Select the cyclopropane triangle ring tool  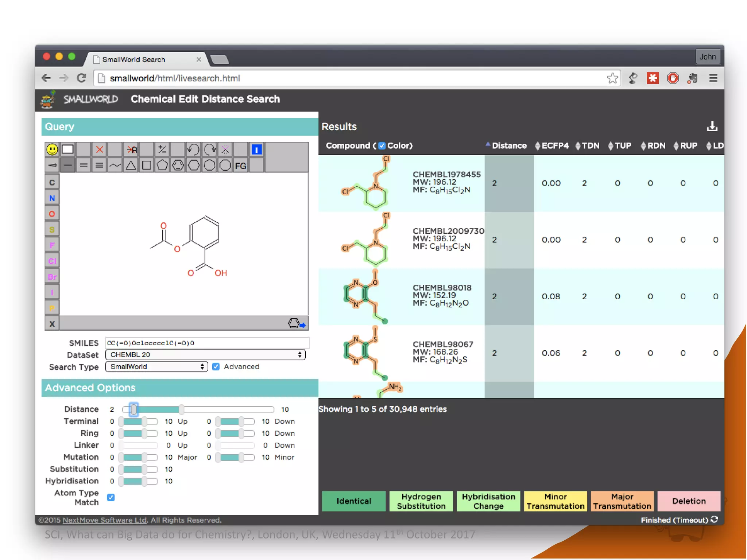point(131,166)
